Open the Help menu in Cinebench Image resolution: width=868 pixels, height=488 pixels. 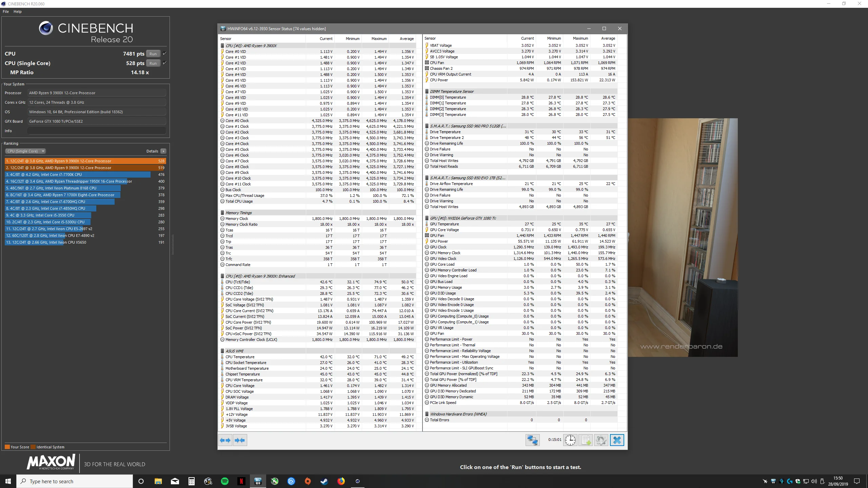pos(18,12)
